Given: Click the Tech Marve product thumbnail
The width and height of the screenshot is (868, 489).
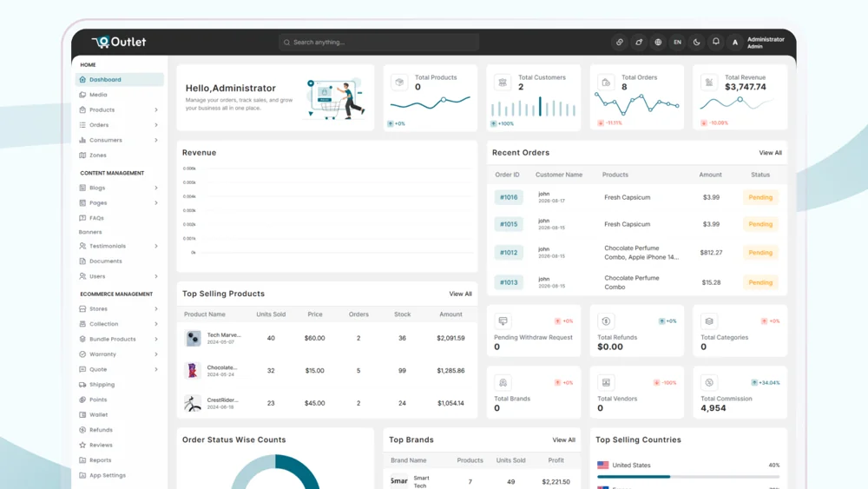Looking at the screenshot, I should tap(193, 338).
